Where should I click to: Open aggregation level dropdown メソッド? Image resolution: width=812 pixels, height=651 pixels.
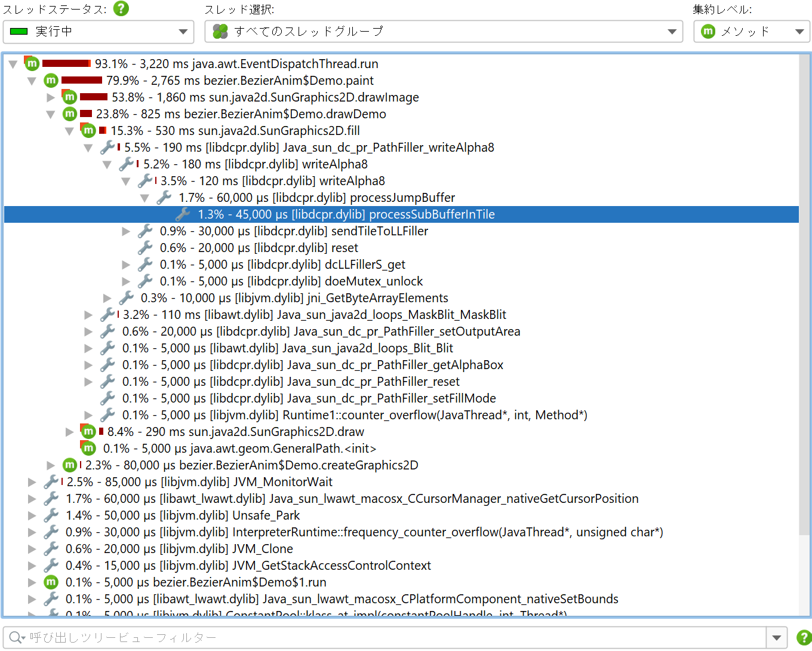752,32
